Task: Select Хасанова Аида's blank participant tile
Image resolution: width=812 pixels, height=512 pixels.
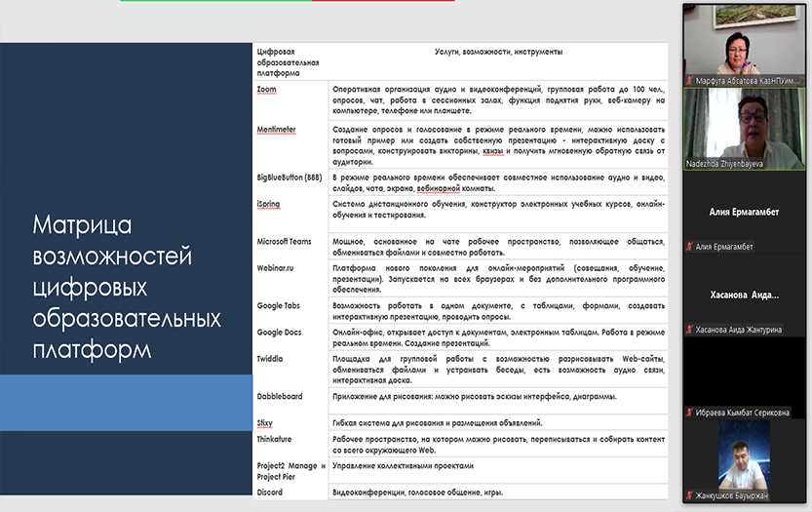Action: 746,294
